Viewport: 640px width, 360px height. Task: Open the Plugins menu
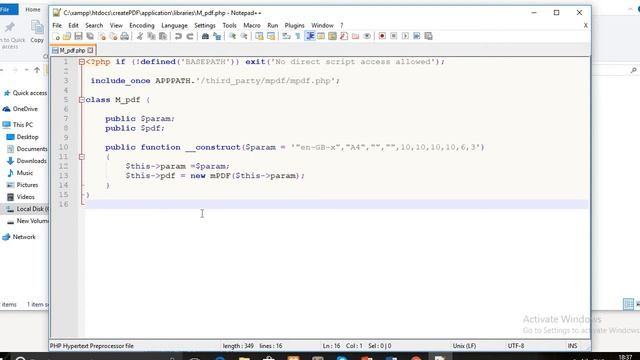(294, 25)
